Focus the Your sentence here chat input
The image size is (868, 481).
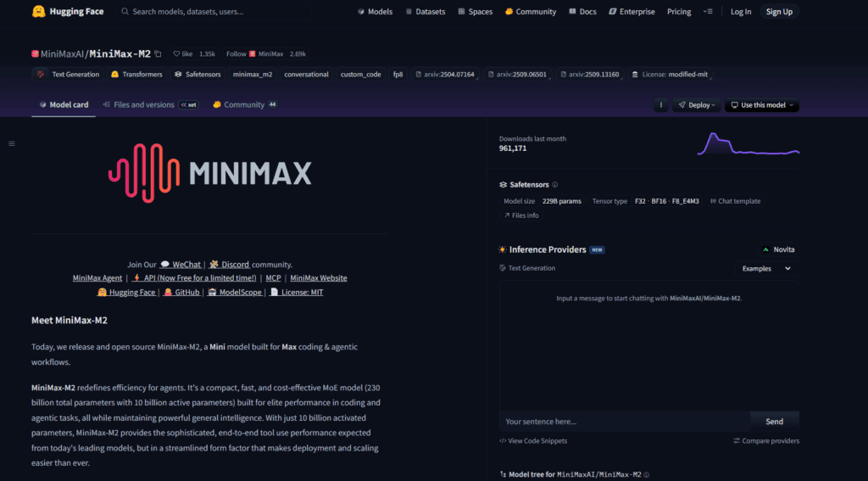625,421
